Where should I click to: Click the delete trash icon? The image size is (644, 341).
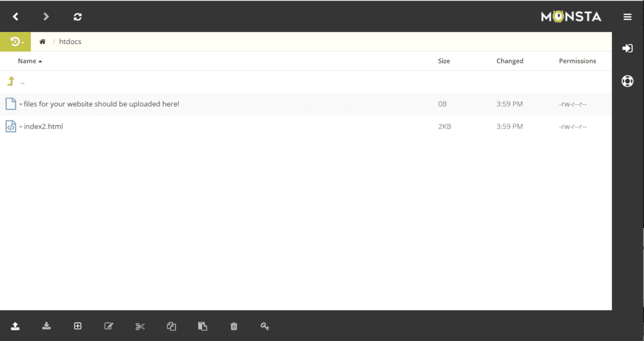(x=234, y=326)
